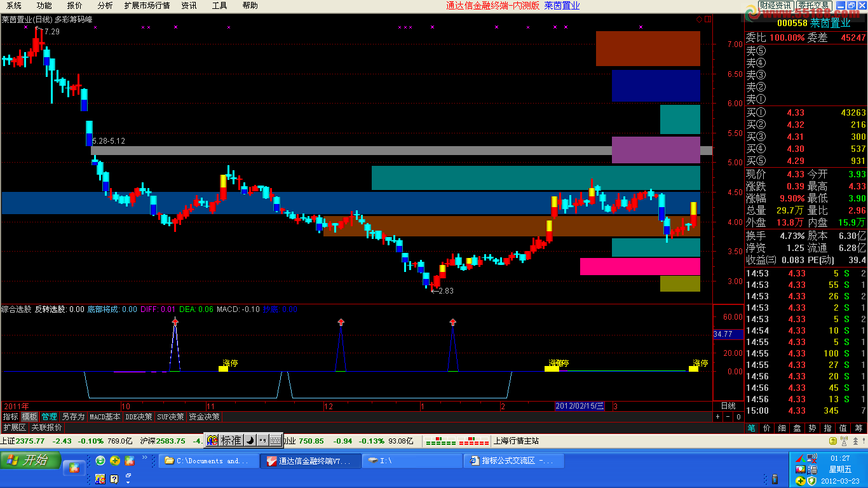This screenshot has height=488, width=868.
Task: Click the 上海行情主站 status text
Action: 516,441
